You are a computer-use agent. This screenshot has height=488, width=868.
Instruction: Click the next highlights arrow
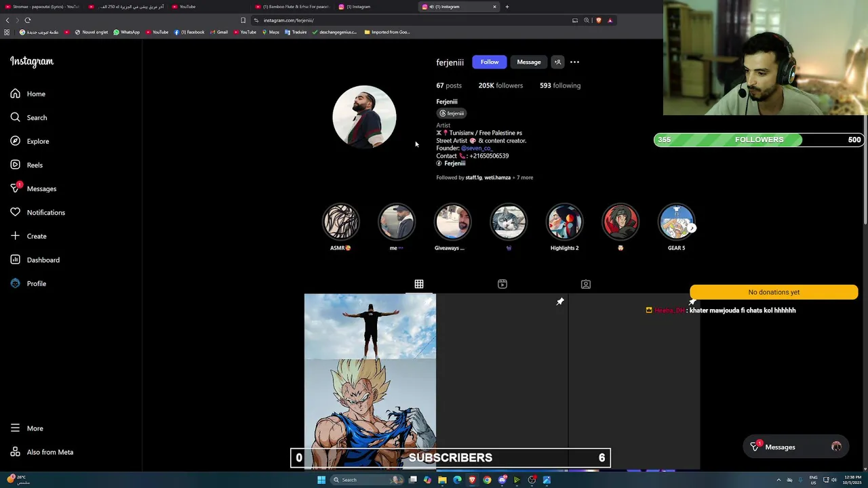point(691,228)
